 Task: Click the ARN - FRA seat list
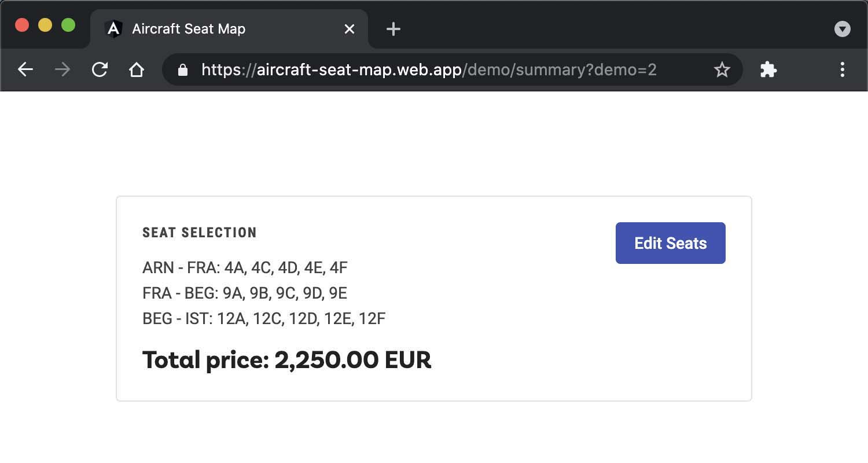pos(245,268)
